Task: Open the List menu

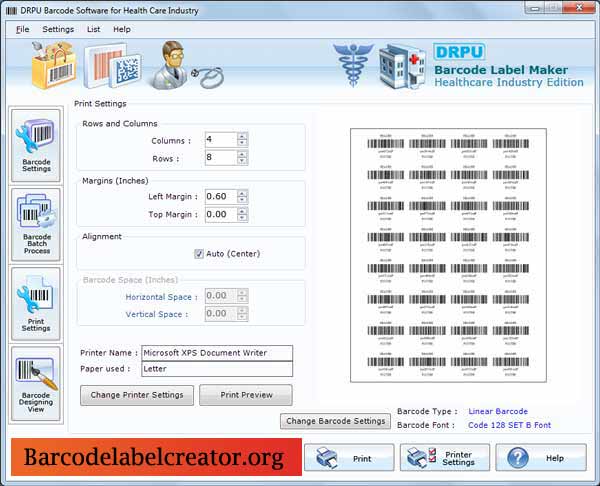Action: [x=93, y=29]
